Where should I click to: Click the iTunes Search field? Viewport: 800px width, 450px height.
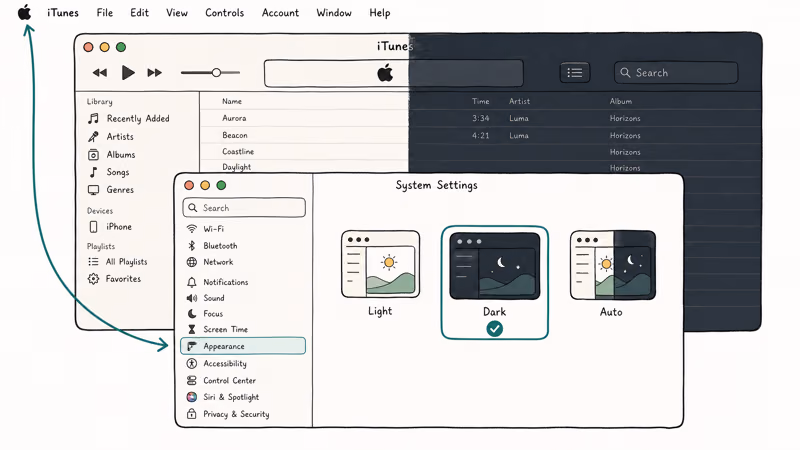(x=676, y=72)
